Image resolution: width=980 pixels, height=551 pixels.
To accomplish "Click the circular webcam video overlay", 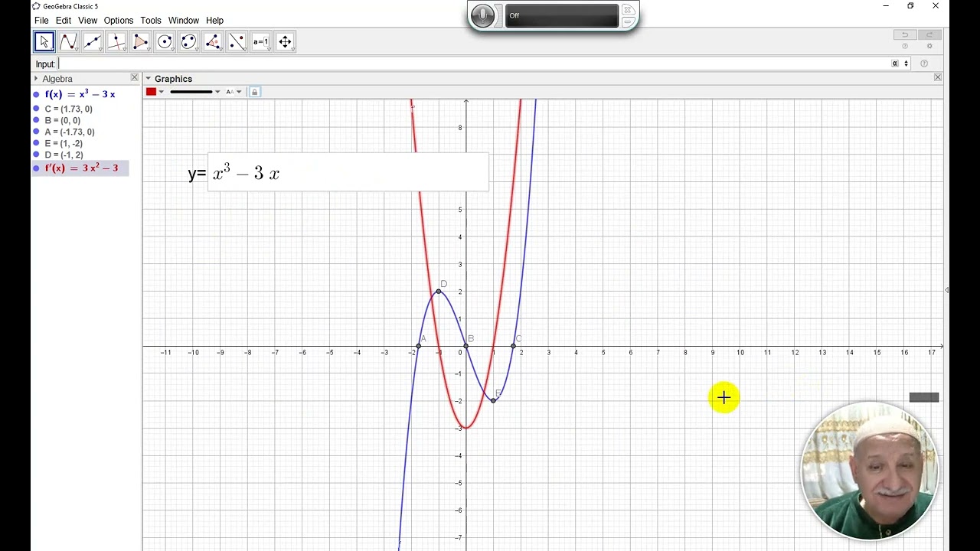I will tap(870, 471).
